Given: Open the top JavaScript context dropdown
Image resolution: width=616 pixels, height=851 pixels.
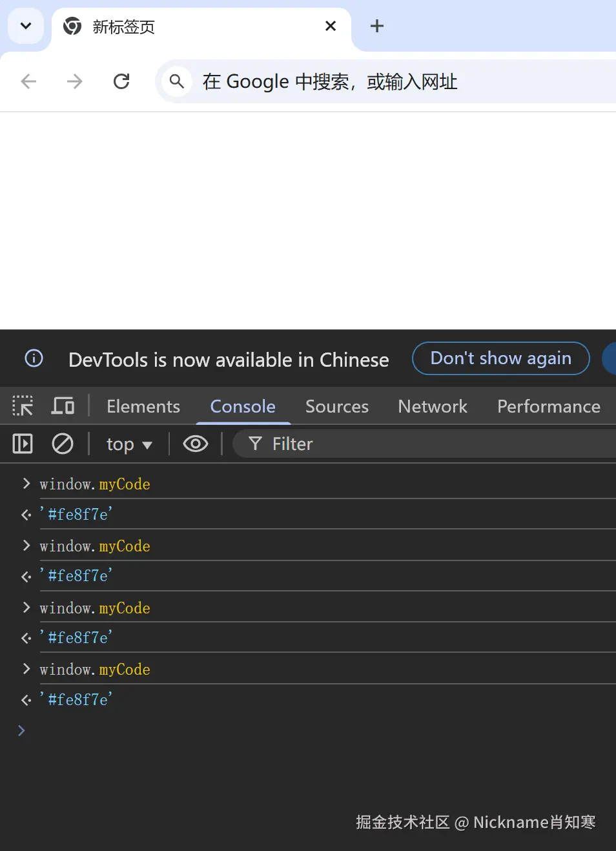Looking at the screenshot, I should click(x=129, y=444).
